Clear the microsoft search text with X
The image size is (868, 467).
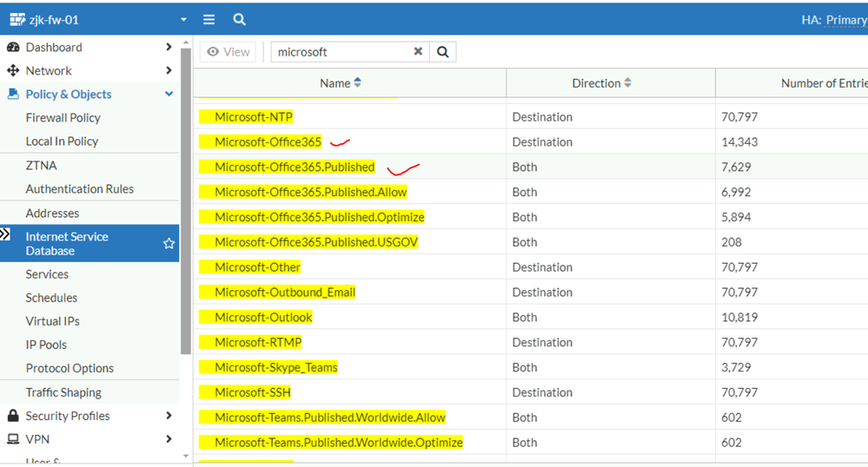pyautogui.click(x=418, y=52)
